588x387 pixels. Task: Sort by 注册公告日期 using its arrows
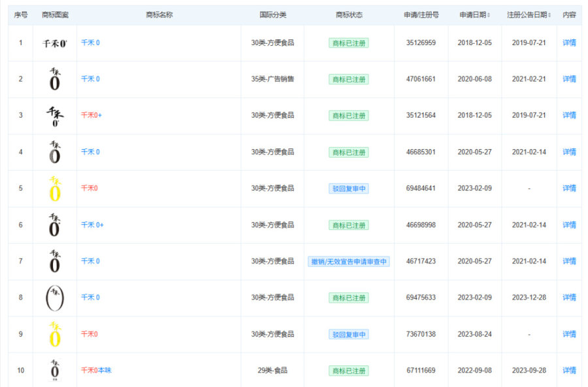tap(549, 15)
